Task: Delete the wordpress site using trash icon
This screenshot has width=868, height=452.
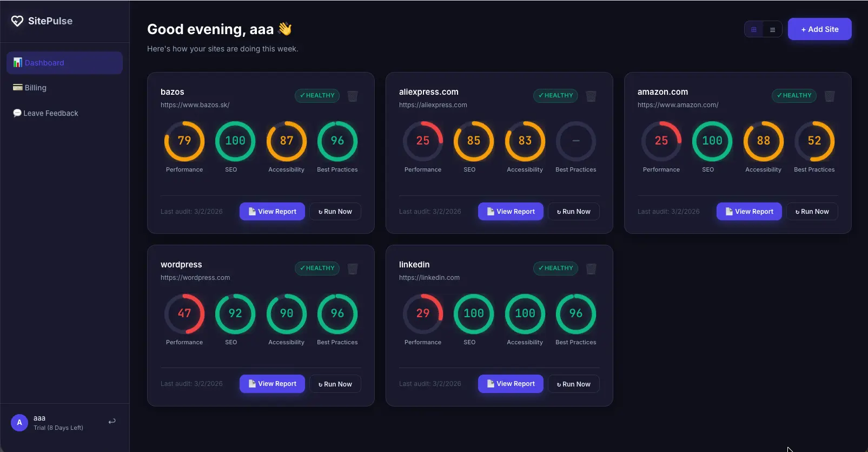Action: coord(353,268)
